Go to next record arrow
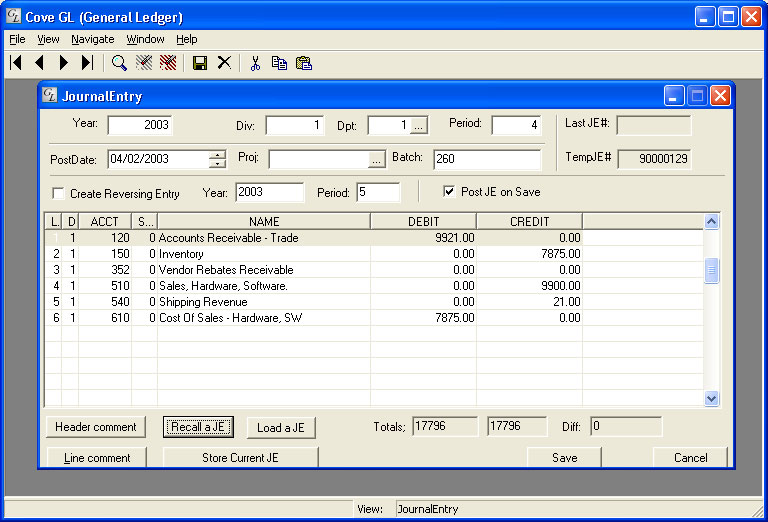Screen dimensions: 768x522 [x=64, y=63]
